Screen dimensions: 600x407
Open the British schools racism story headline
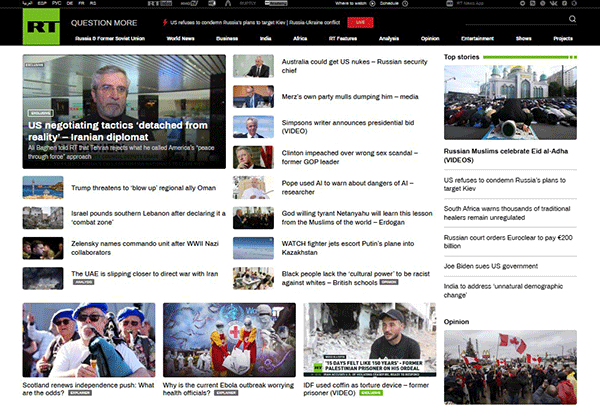(x=355, y=278)
